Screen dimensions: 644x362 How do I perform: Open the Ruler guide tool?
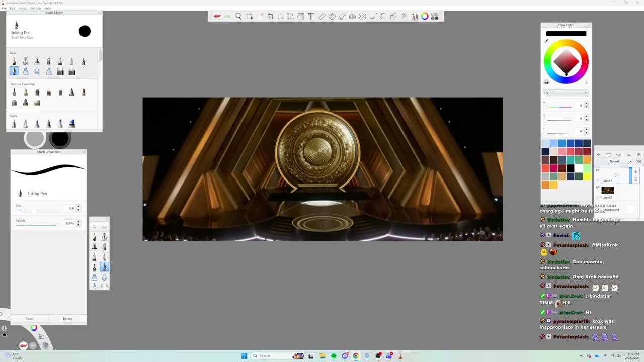point(322,17)
